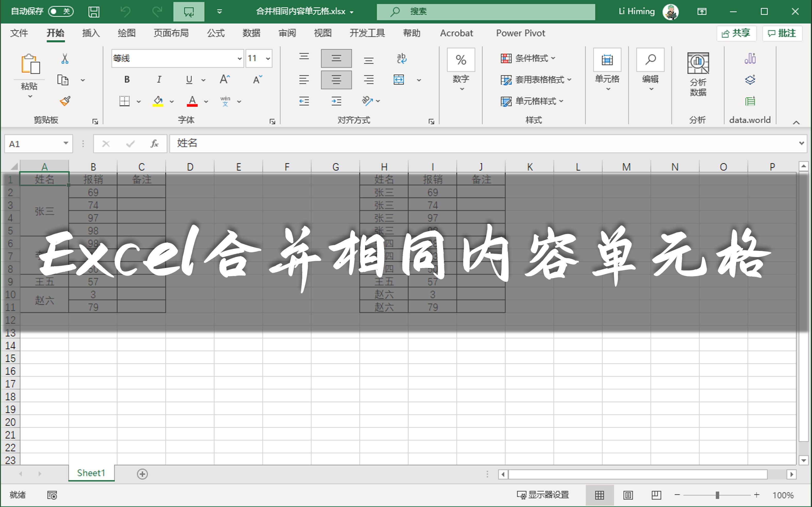The image size is (812, 507).
Task: Open the 插入 ribbon tab
Action: [x=91, y=33]
